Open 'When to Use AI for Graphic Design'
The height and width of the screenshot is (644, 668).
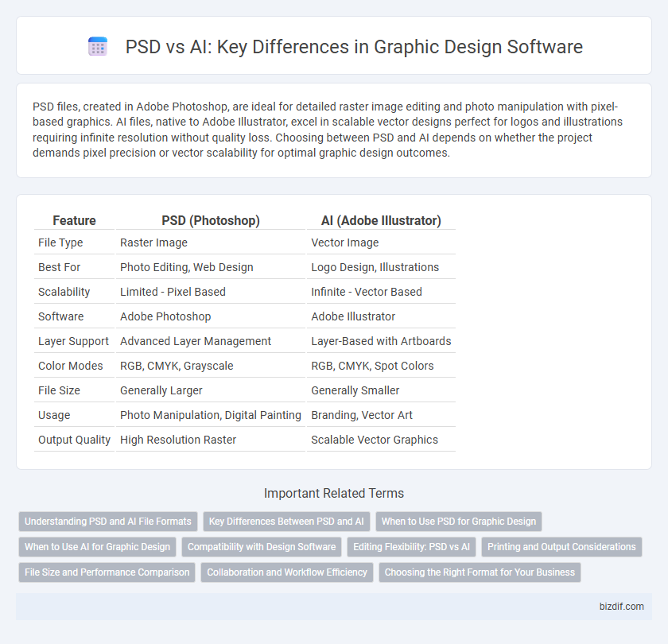tap(97, 547)
